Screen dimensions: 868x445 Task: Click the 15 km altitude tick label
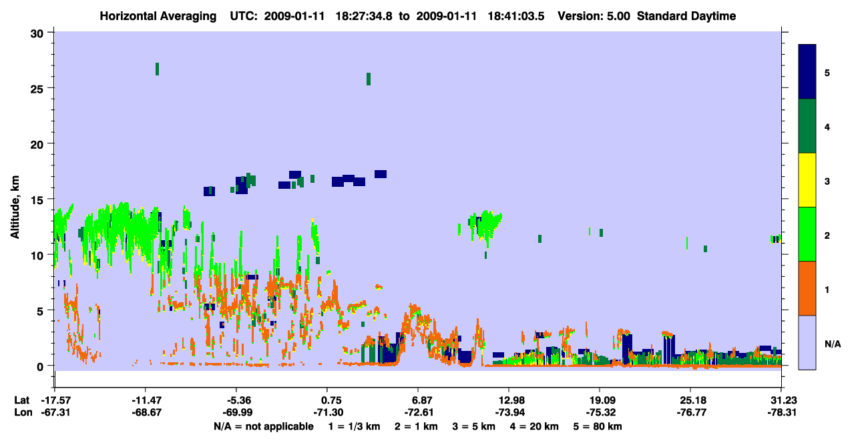point(37,199)
